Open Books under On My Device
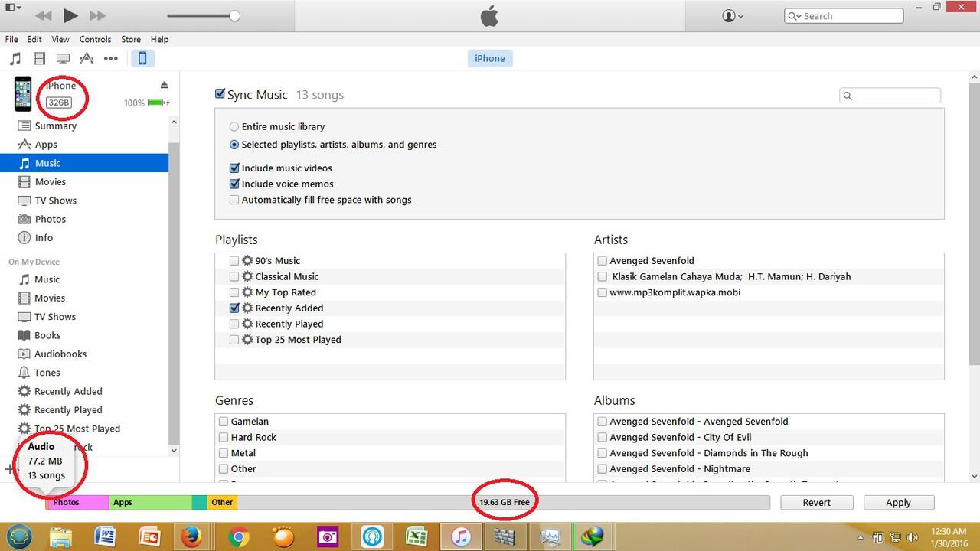Screen dimensions: 980x551 click(47, 335)
